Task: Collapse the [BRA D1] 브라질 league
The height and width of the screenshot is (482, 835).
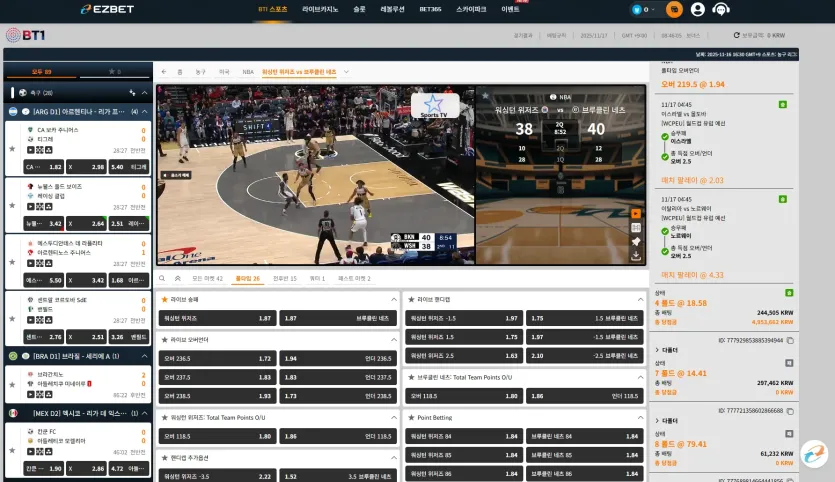Action: click(x=144, y=356)
